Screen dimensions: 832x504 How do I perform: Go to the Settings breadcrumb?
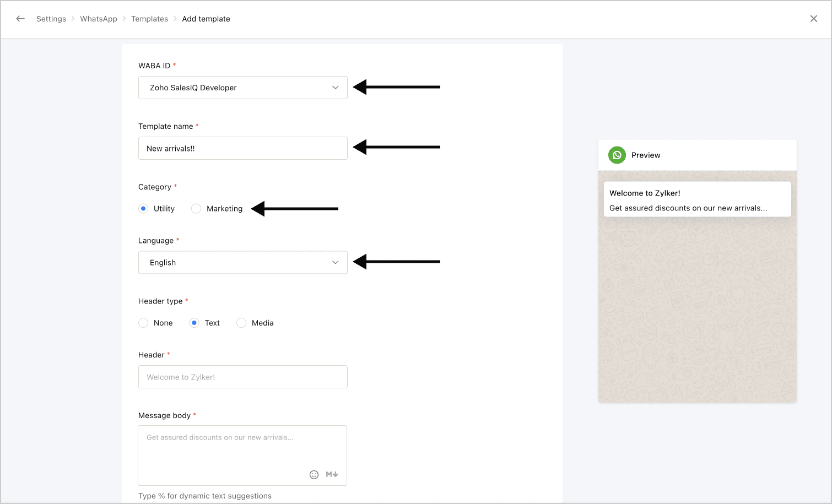[51, 19]
